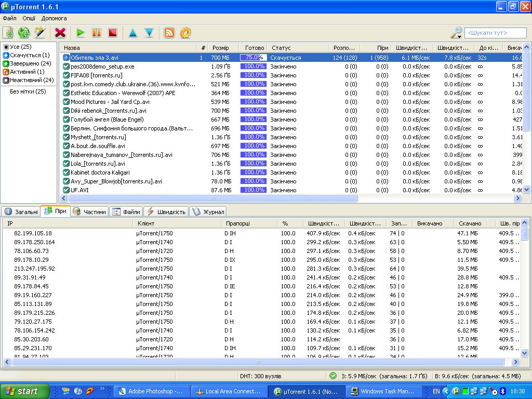Click the red X Remove torrent icon

coord(60,33)
